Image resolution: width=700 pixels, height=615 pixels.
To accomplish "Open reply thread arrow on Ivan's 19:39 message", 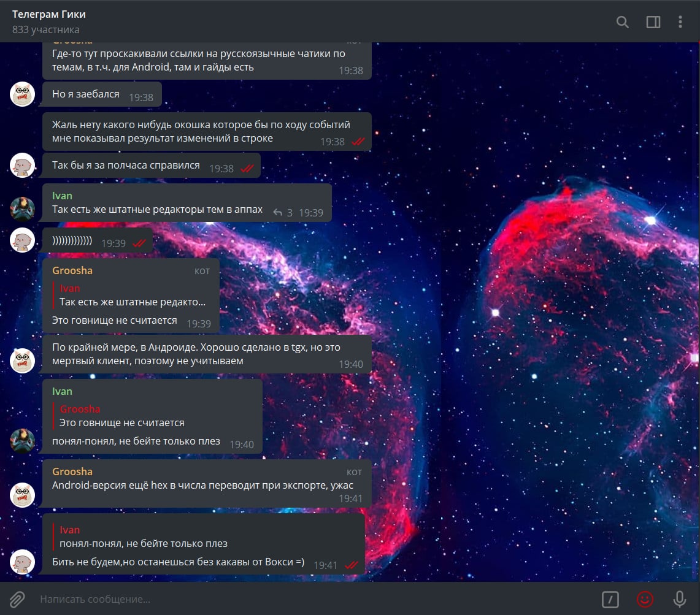I will 277,212.
